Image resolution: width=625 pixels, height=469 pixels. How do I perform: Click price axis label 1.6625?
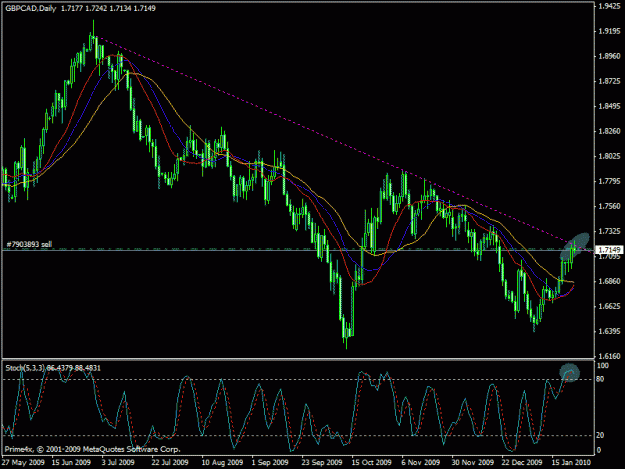pos(609,306)
